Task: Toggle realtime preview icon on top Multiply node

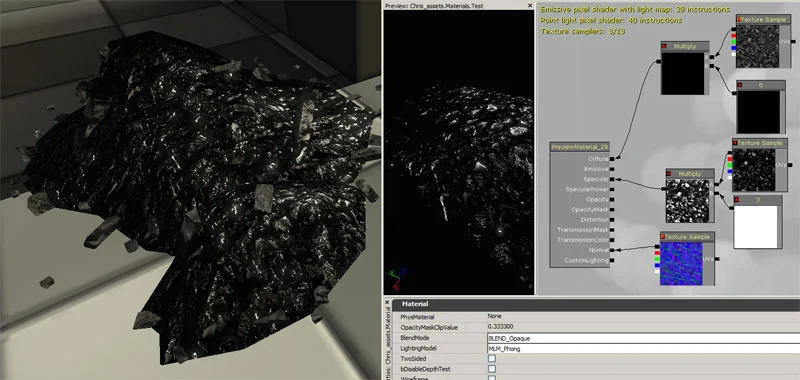Action: pyautogui.click(x=664, y=46)
